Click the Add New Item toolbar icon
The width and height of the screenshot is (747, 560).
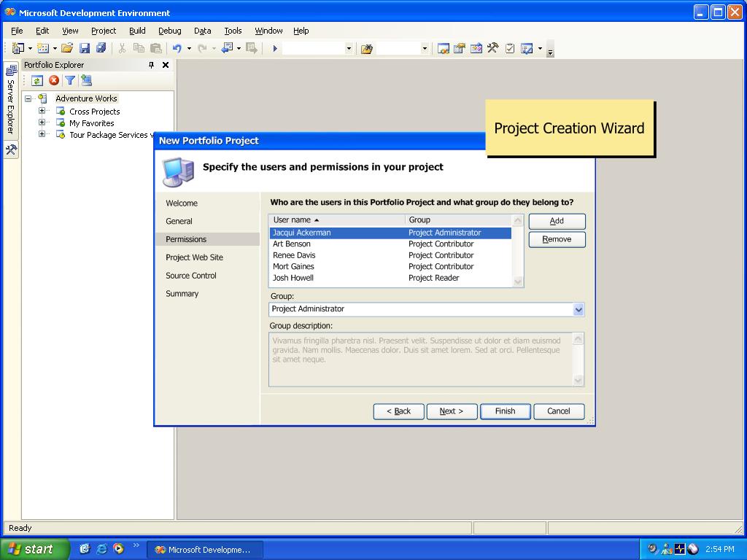coord(43,48)
